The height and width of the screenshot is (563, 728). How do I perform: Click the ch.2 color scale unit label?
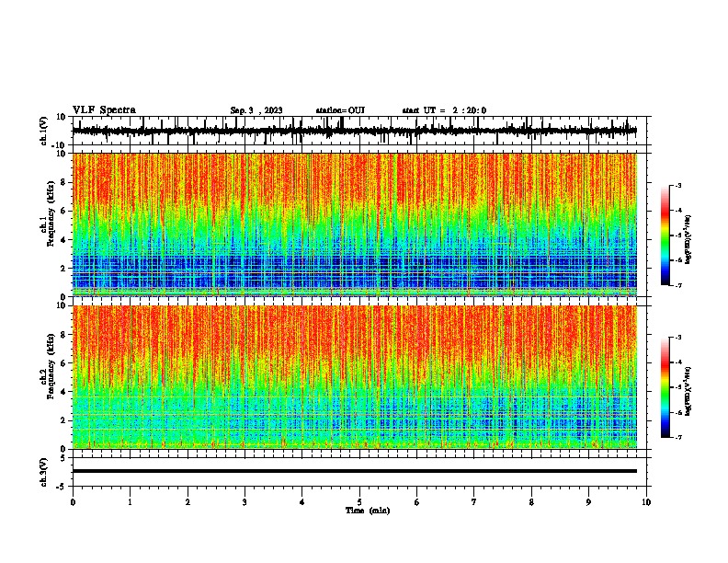click(x=688, y=391)
